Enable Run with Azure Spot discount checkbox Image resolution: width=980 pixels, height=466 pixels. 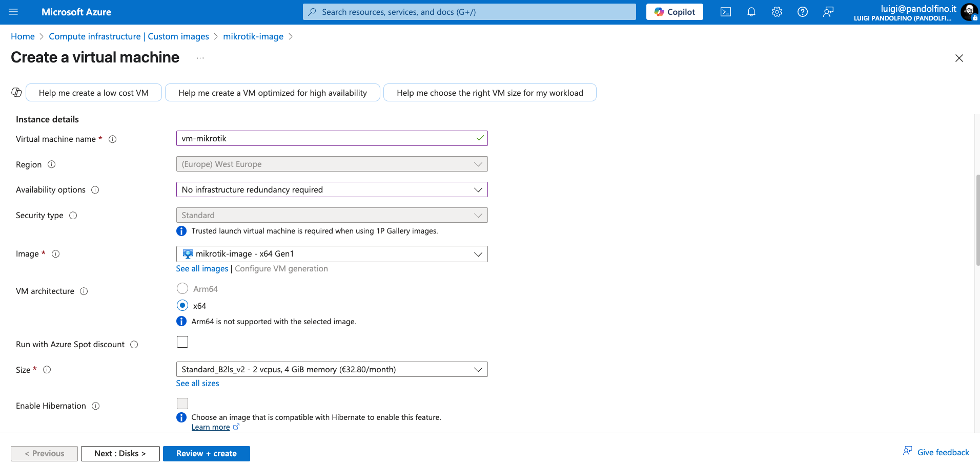click(182, 342)
